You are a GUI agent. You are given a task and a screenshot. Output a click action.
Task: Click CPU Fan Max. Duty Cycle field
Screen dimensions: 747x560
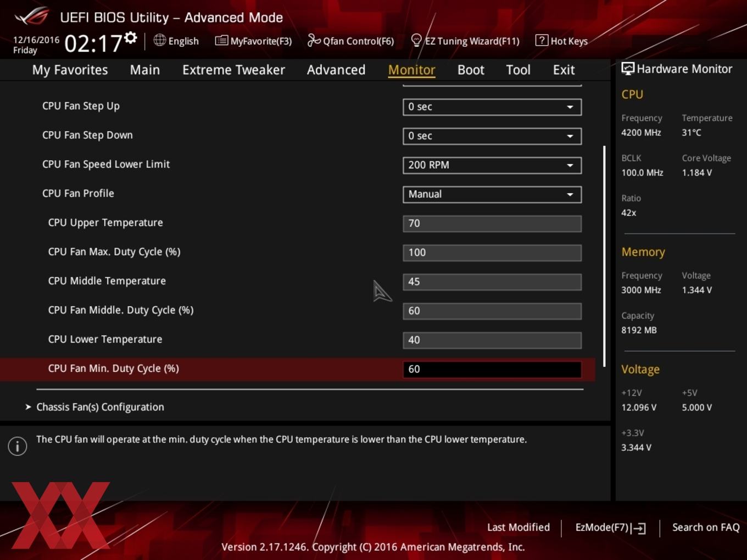(x=492, y=253)
